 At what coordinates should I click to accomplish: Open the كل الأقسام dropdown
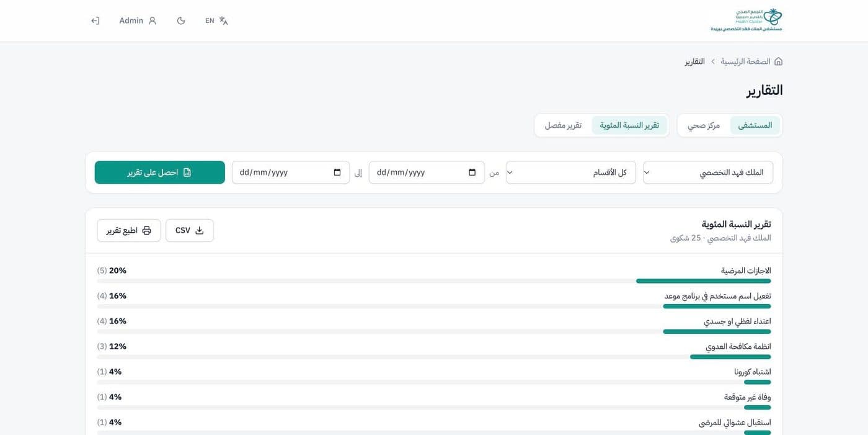tap(571, 173)
